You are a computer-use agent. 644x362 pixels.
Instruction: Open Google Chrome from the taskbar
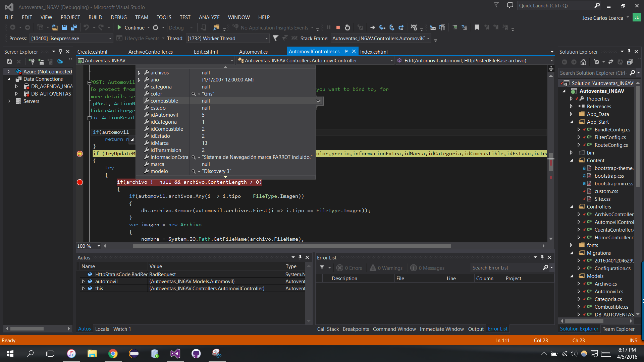click(x=113, y=354)
